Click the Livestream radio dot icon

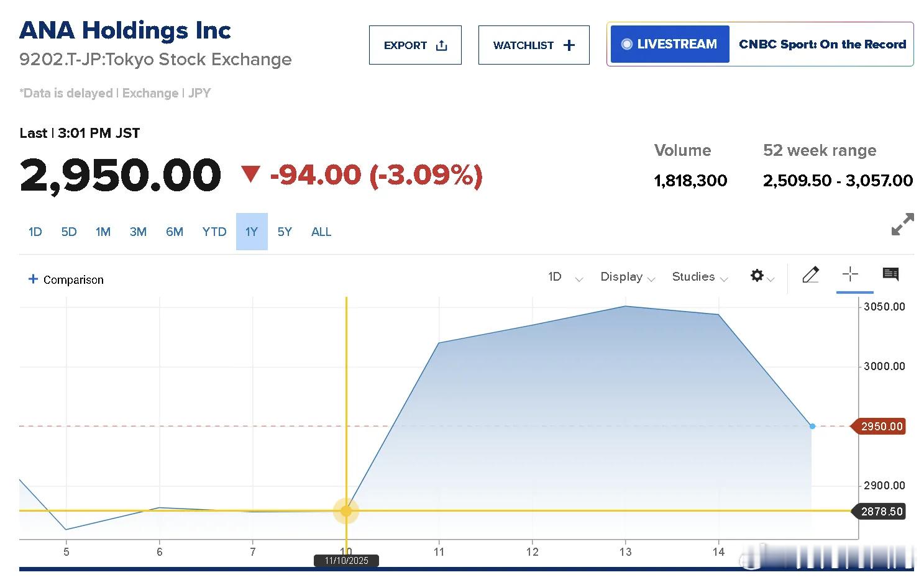click(627, 44)
